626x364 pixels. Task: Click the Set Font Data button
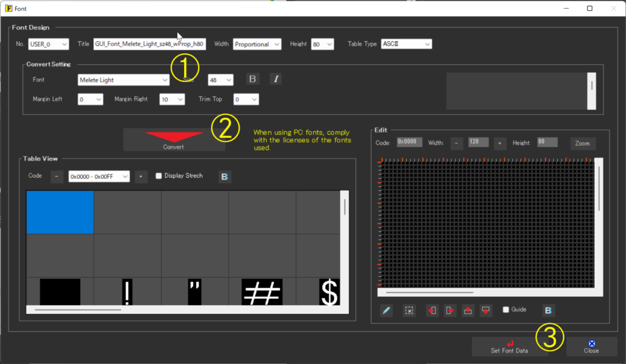[509, 347]
